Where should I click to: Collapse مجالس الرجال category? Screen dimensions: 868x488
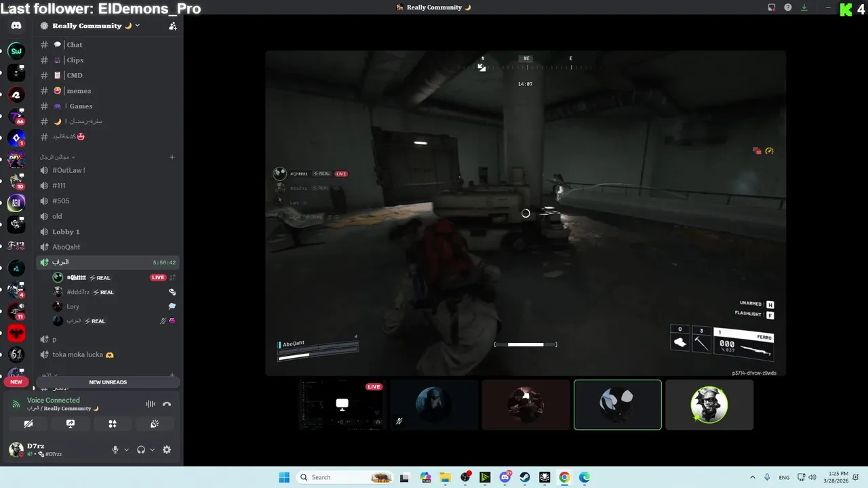click(x=57, y=157)
